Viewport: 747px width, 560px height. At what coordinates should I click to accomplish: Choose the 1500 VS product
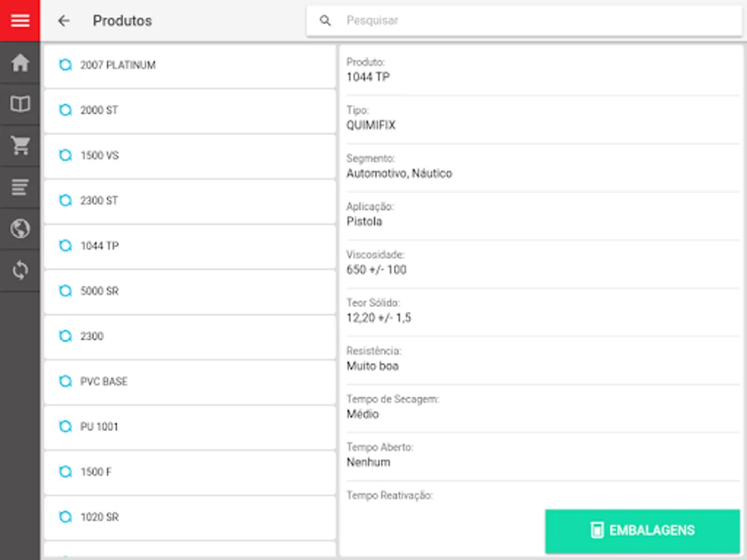pyautogui.click(x=189, y=156)
